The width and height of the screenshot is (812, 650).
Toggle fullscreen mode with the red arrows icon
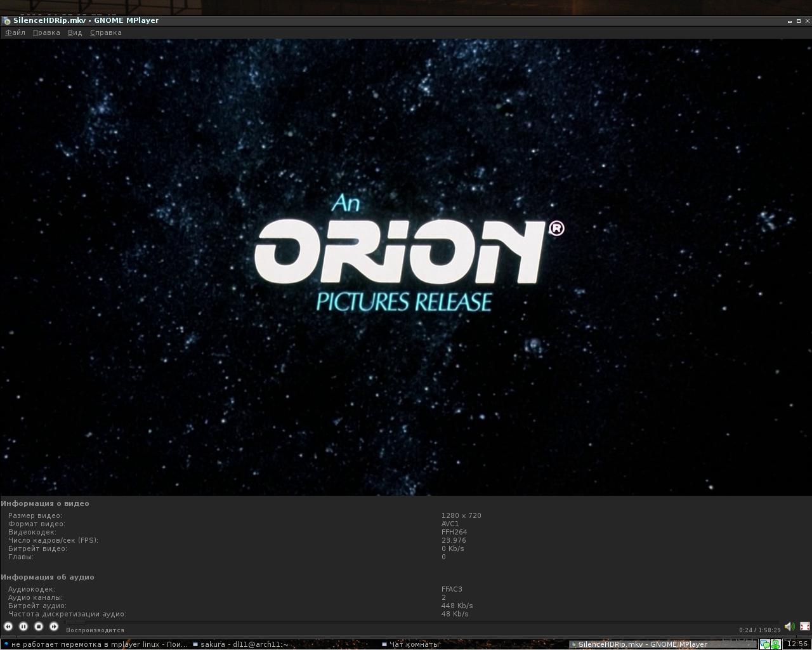coord(805,627)
